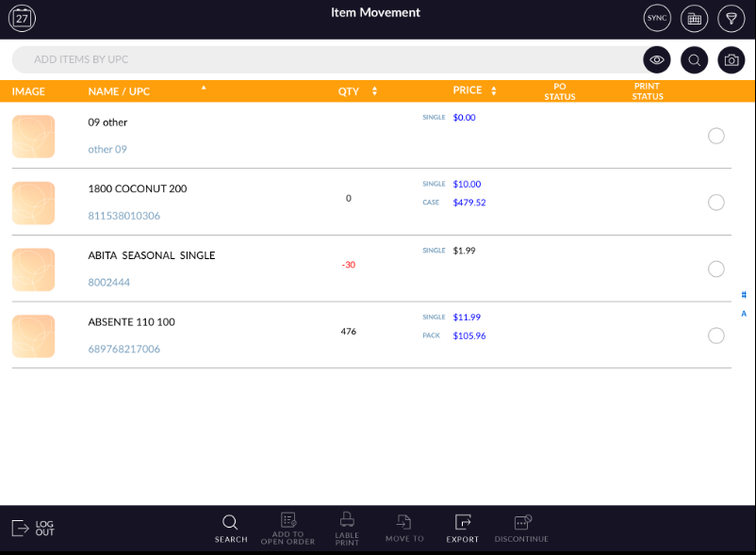The image size is (756, 555).
Task: Click the 1800 COCONUT 200 thumbnail image
Action: (33, 203)
